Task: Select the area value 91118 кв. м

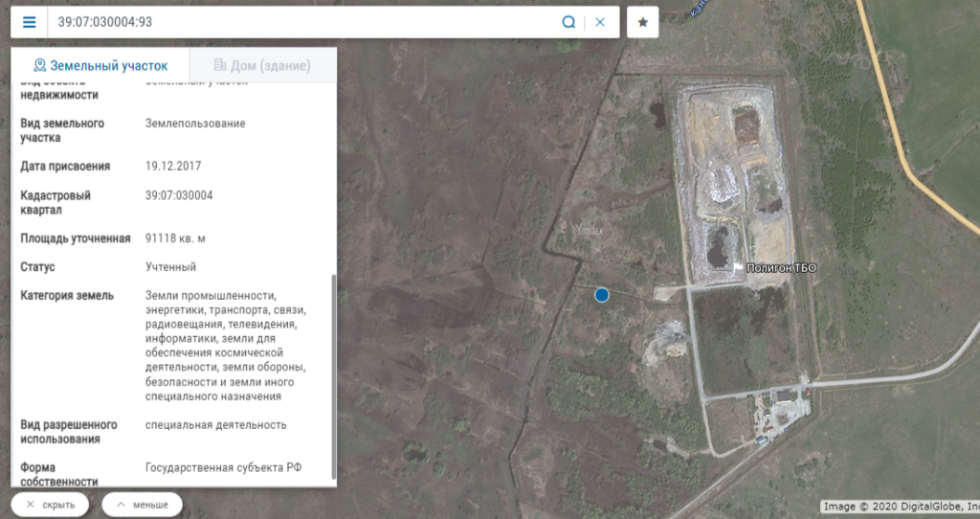Action: coord(176,238)
